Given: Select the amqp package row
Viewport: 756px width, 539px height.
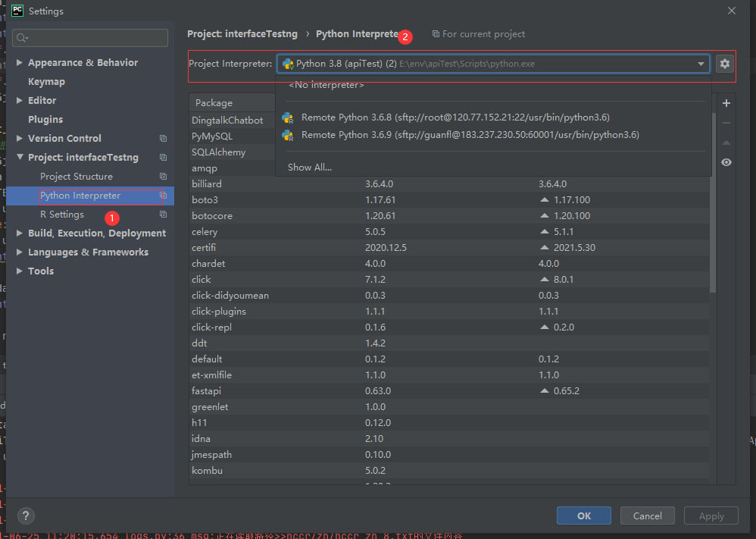Looking at the screenshot, I should point(233,168).
